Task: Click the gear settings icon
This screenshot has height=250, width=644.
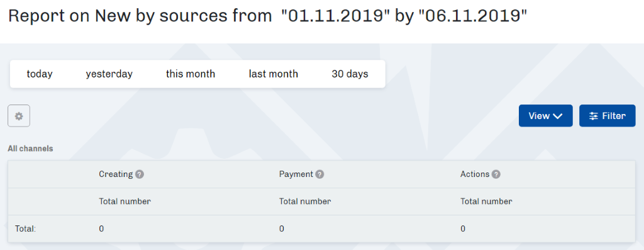Action: pyautogui.click(x=19, y=116)
